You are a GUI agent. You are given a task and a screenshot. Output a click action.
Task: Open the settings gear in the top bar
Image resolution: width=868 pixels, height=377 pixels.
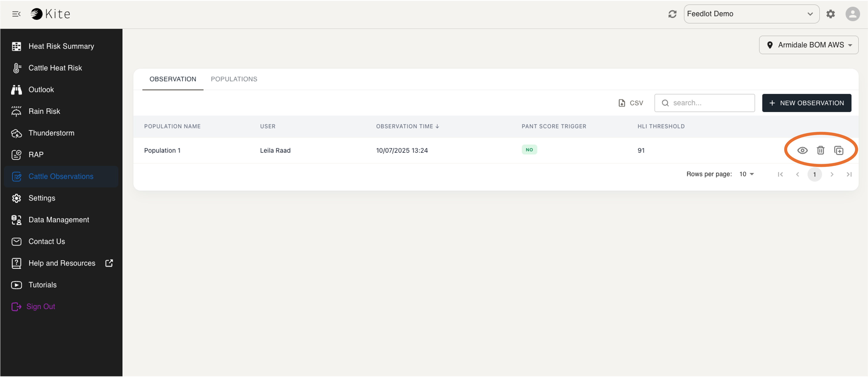[831, 14]
